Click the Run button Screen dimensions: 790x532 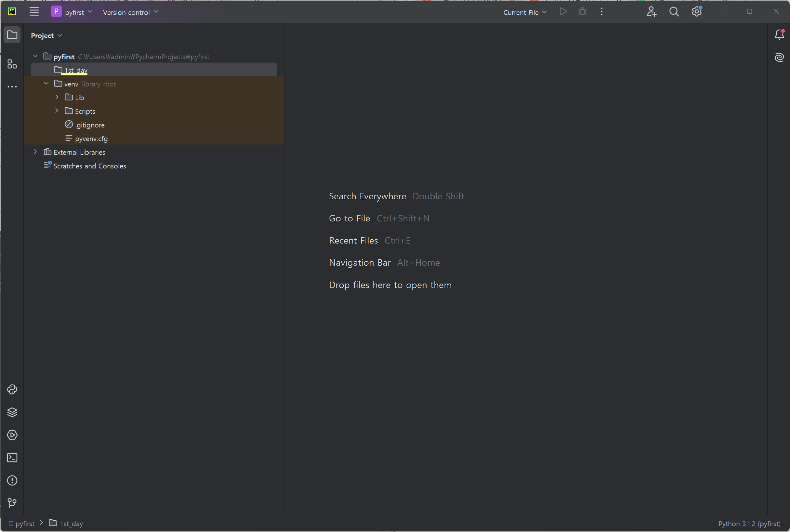(563, 12)
